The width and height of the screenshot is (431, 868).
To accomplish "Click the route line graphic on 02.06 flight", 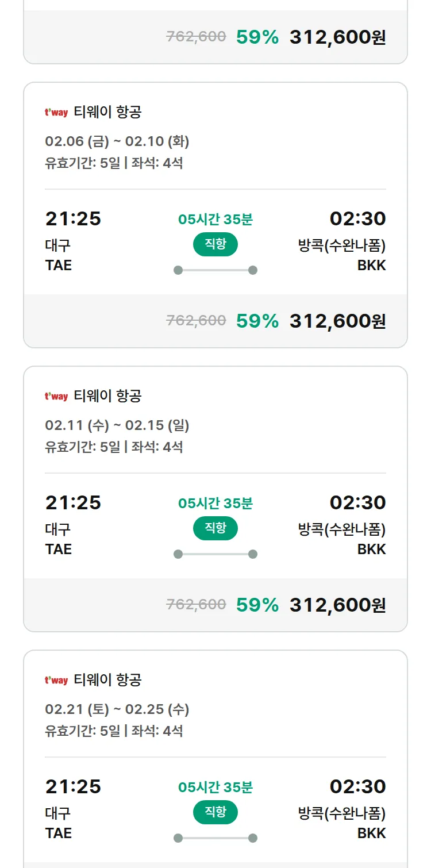I will 215,270.
